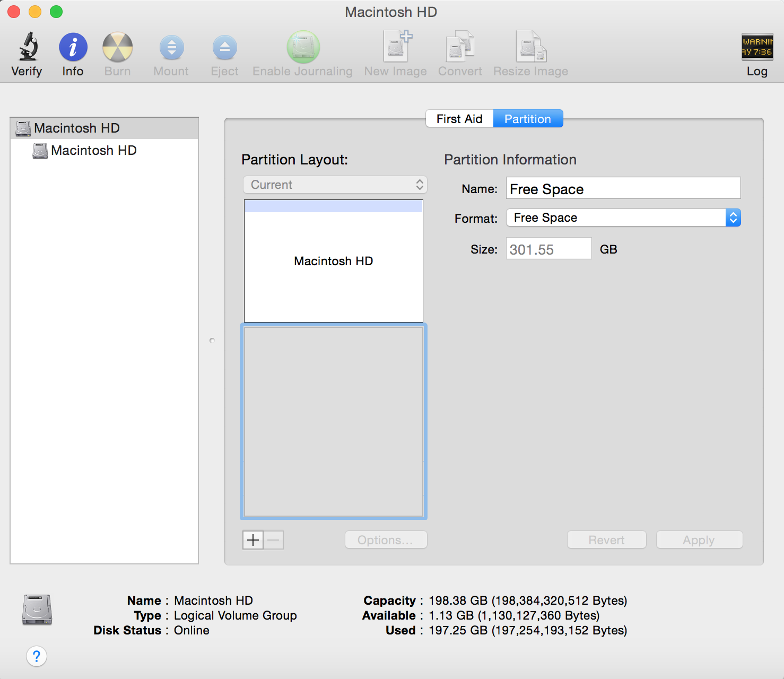The image size is (784, 679).
Task: Open the Log viewer icon
Action: pos(757,47)
